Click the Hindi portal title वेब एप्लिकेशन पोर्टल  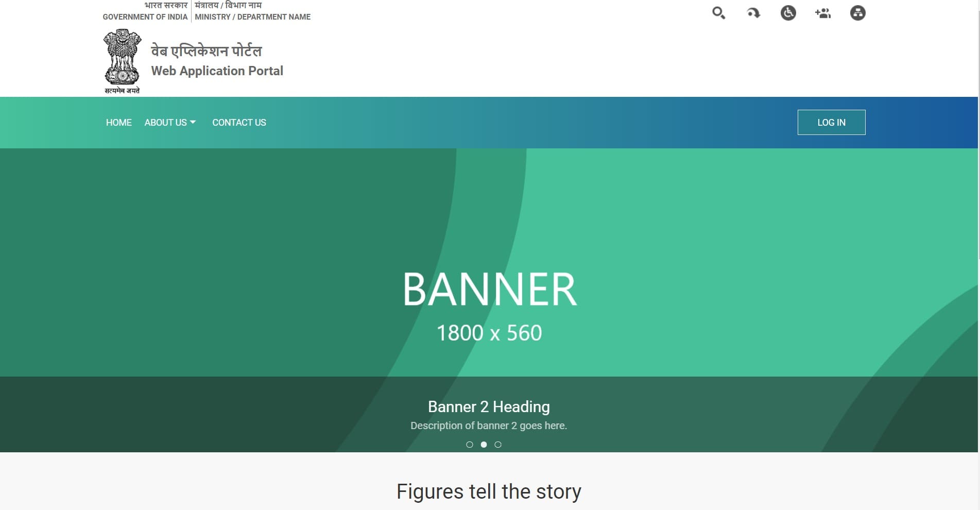click(x=206, y=51)
